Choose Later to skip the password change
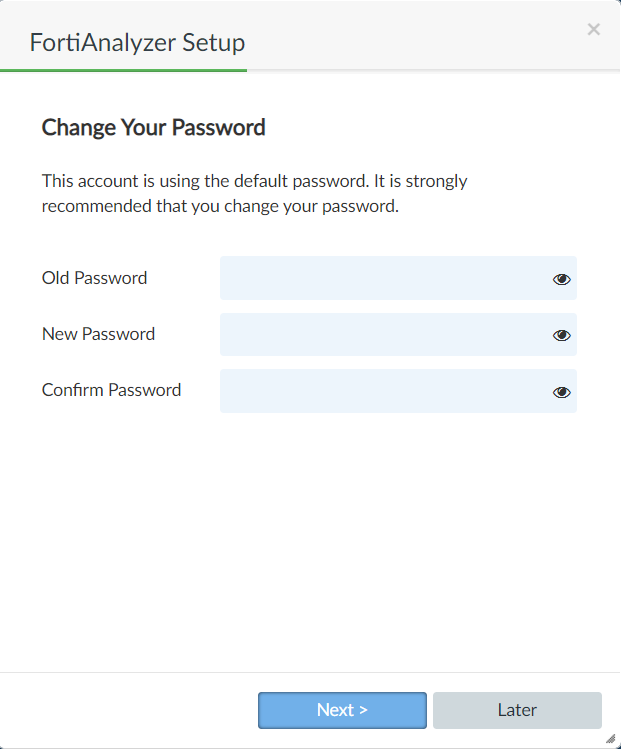Image resolution: width=621 pixels, height=749 pixels. (x=517, y=710)
